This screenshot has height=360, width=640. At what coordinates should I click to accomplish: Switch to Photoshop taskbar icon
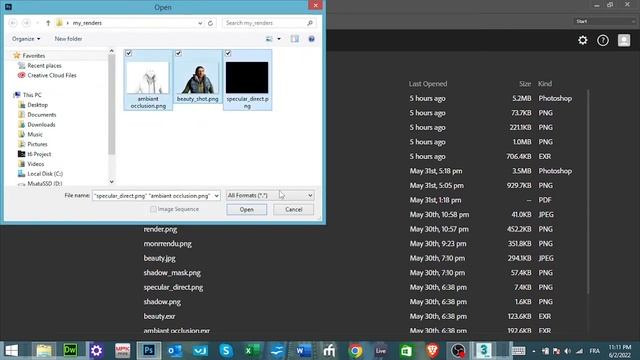149,351
